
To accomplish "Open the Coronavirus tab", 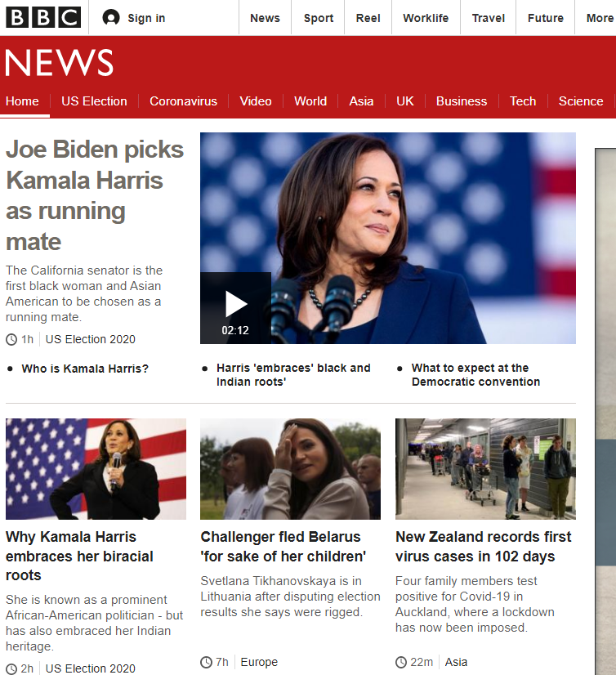I will [183, 101].
